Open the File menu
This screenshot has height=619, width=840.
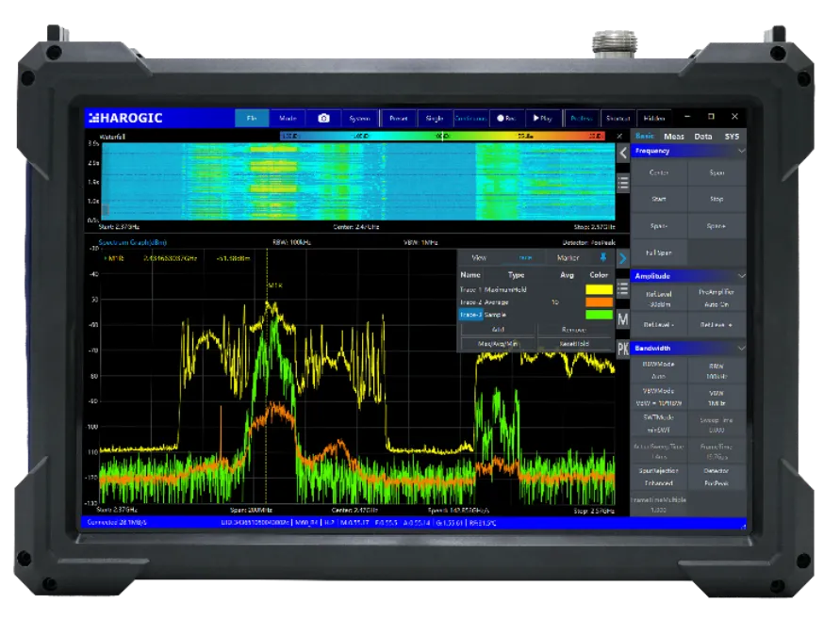coord(252,119)
